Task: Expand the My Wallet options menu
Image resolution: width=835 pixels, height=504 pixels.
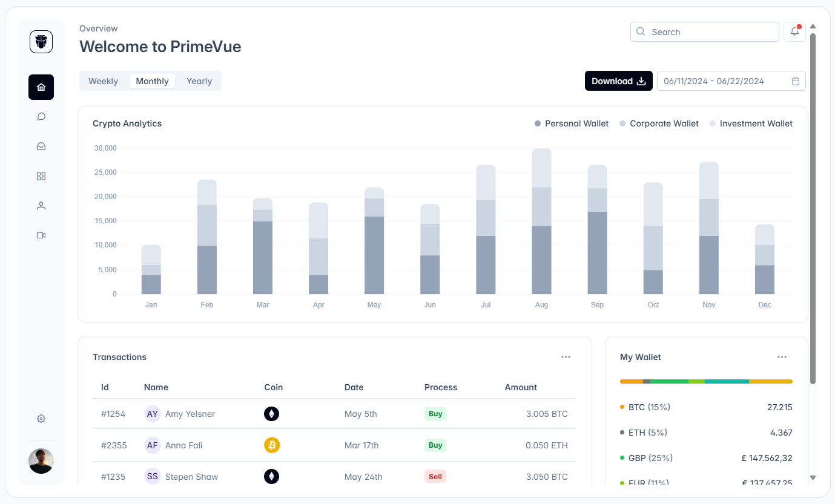Action: tap(782, 357)
